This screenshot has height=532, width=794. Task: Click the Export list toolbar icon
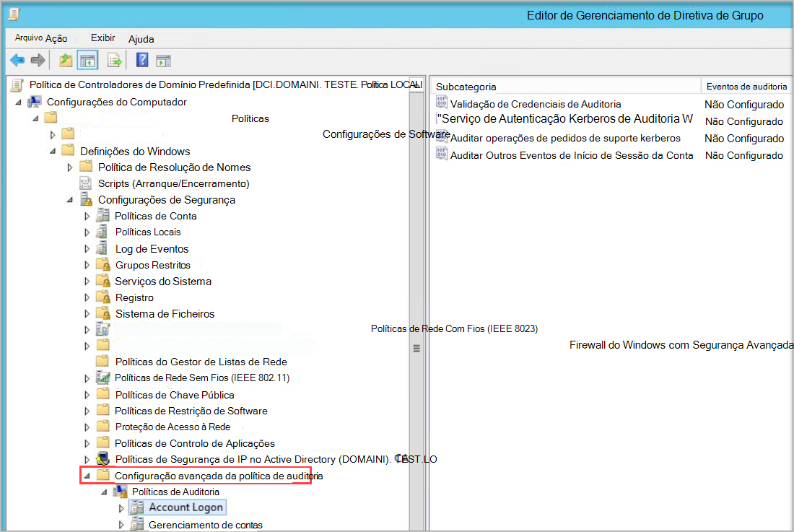[115, 61]
